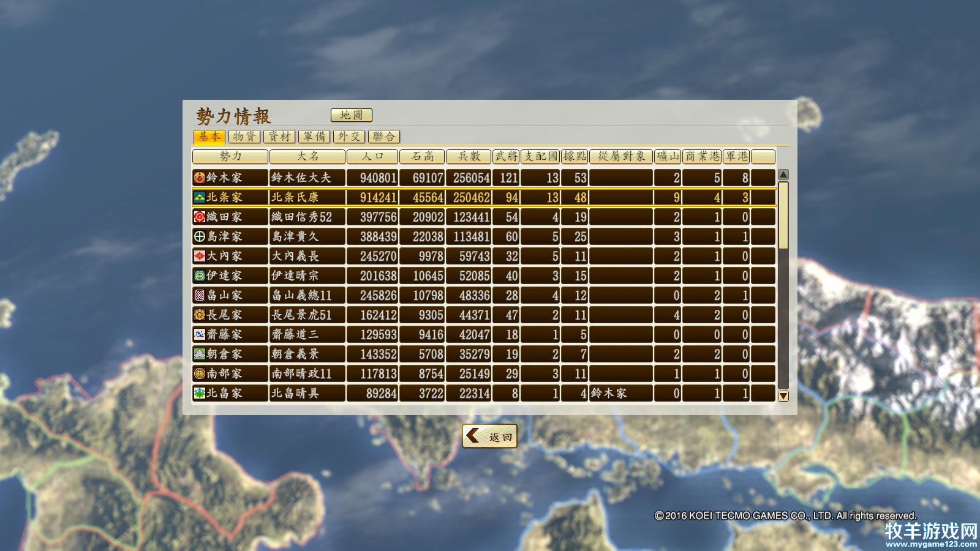
Task: Open the 軍備 tab
Action: tap(315, 137)
